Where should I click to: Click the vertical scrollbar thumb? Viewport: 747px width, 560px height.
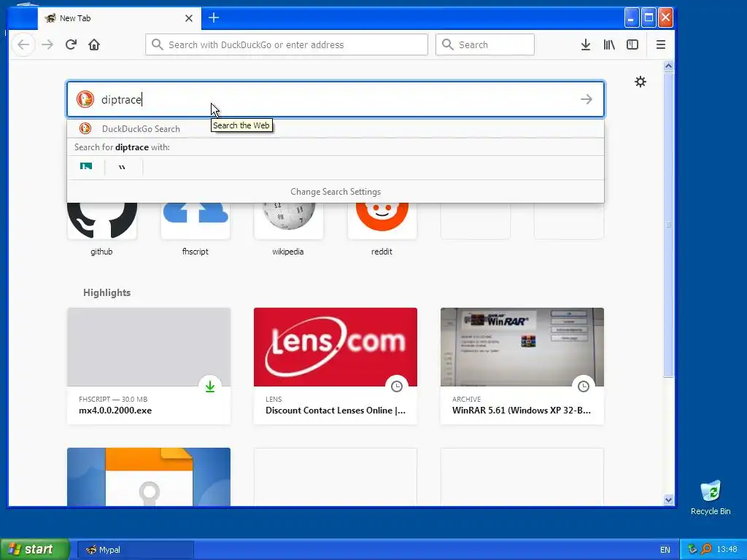click(668, 225)
